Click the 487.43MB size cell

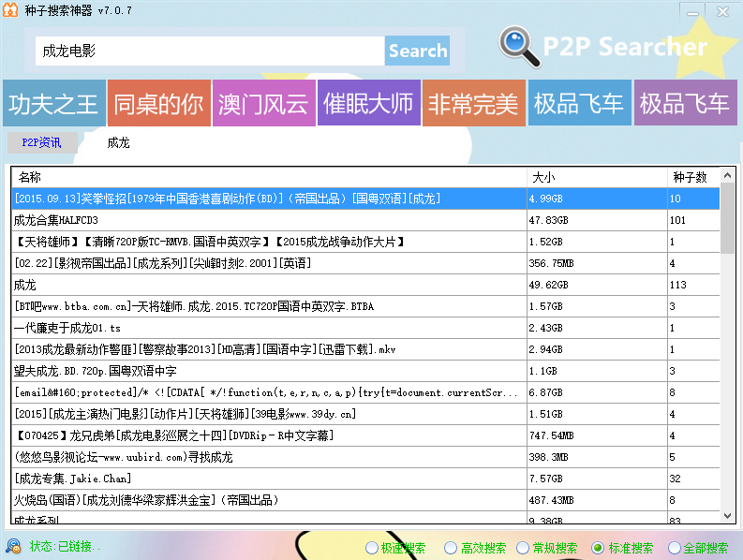597,500
